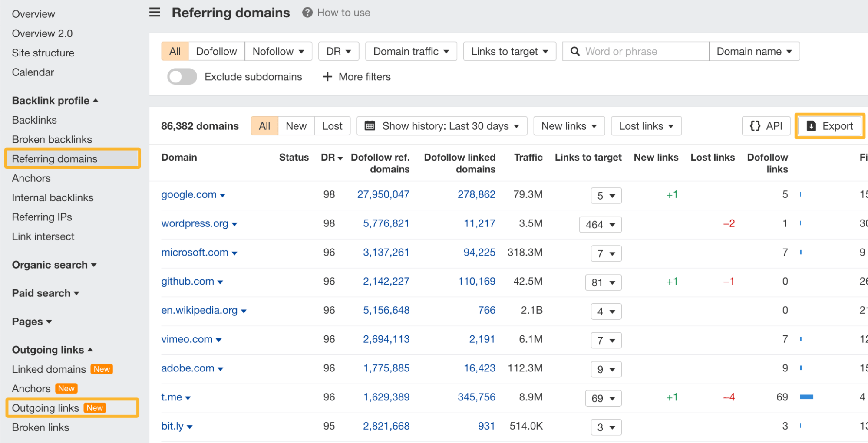Open Backlinks in the sidebar
This screenshot has width=868, height=443.
[x=34, y=120]
